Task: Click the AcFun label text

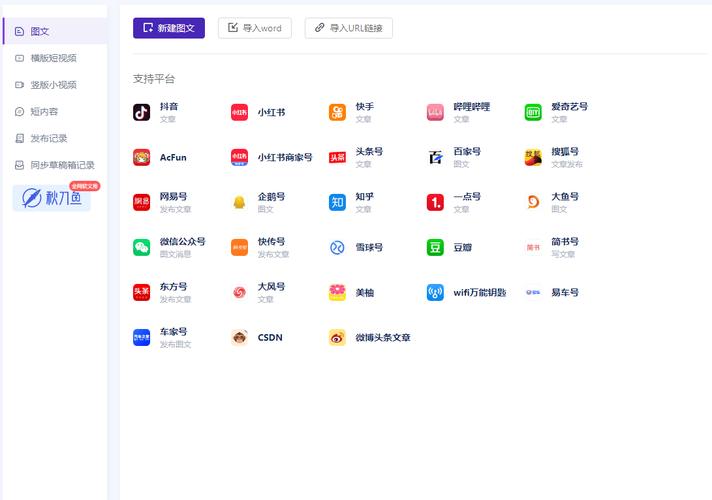Action: click(x=173, y=158)
